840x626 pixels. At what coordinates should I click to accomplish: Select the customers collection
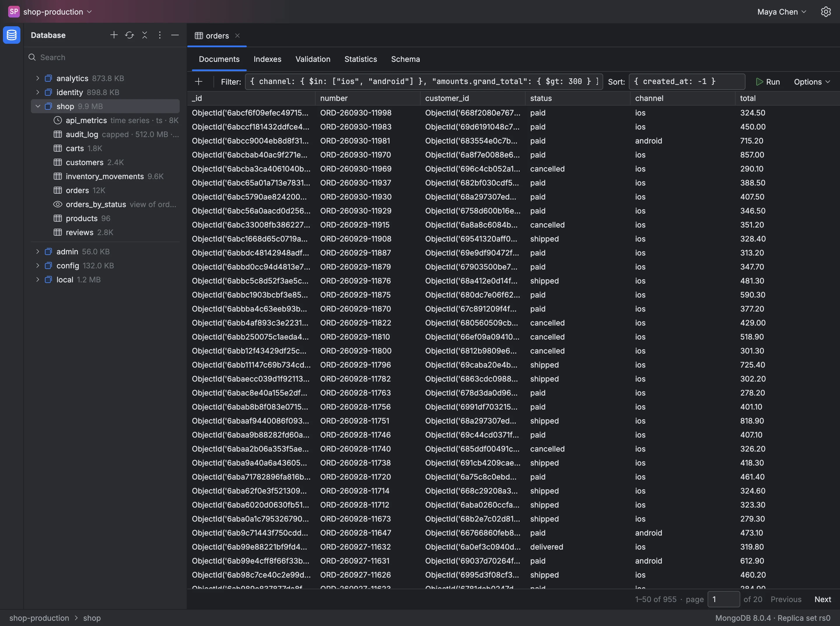coord(105,162)
